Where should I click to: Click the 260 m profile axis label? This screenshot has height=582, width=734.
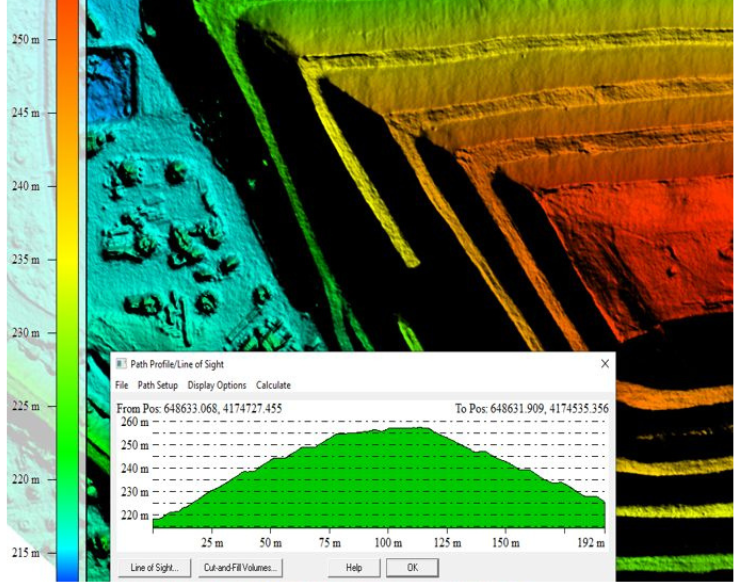pos(135,422)
